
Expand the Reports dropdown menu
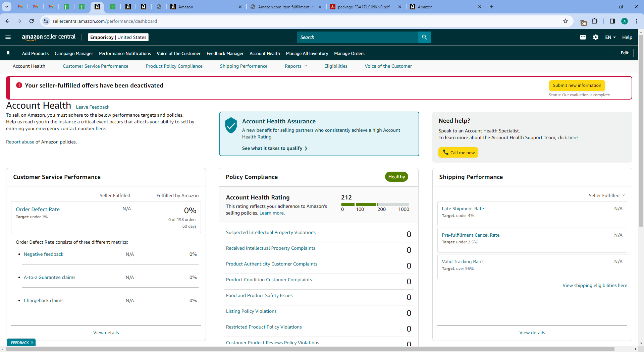(296, 66)
